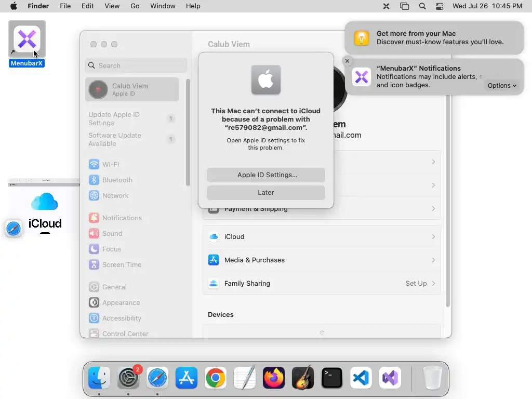Screen dimensions: 532x399
Task: Open Update Apple ID Settings item
Action: [x=132, y=119]
